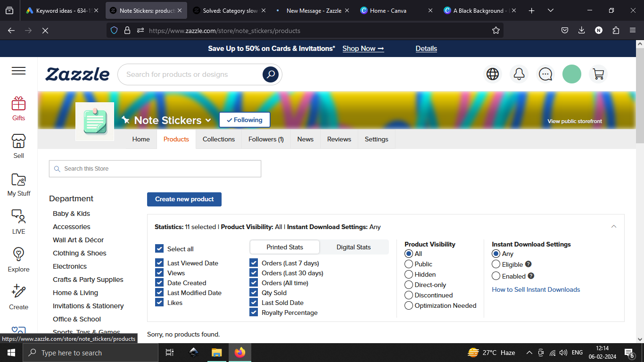The height and width of the screenshot is (362, 644).
Task: Open Gifts in the sidebar
Action: coord(19,109)
